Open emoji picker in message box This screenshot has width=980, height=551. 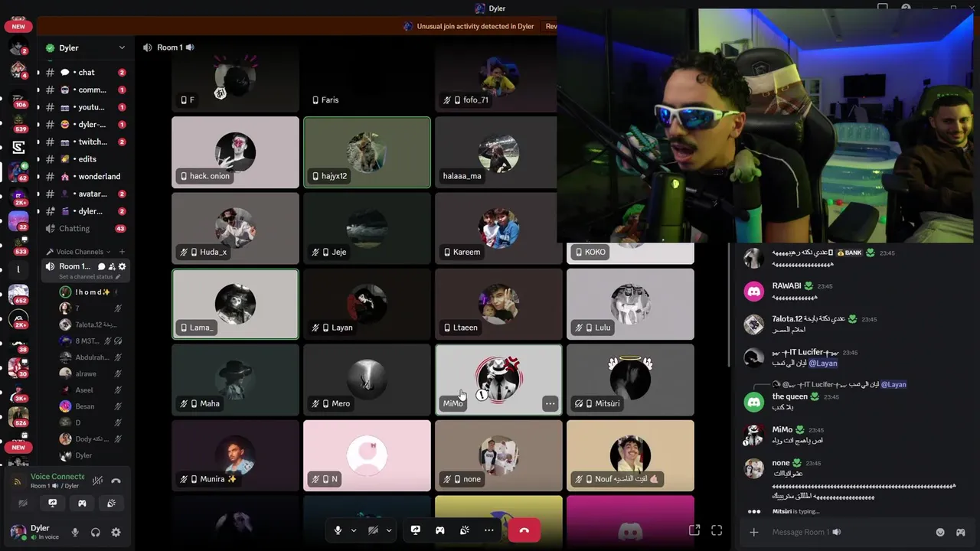point(940,532)
